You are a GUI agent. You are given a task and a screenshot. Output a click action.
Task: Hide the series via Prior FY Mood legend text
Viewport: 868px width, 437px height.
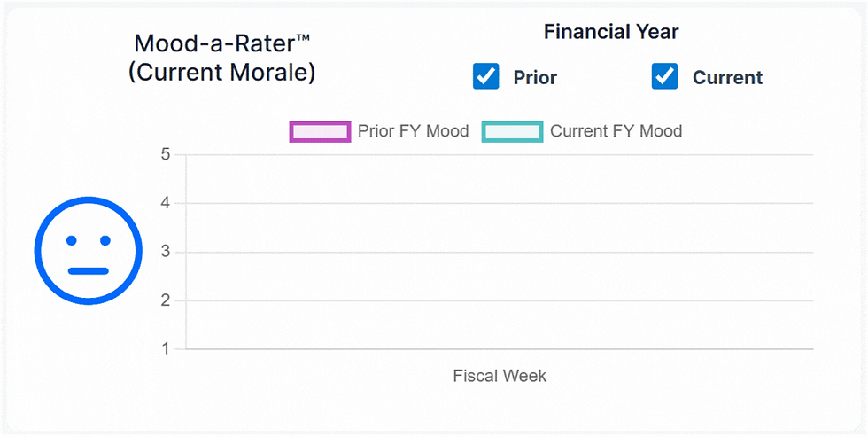pos(413,131)
